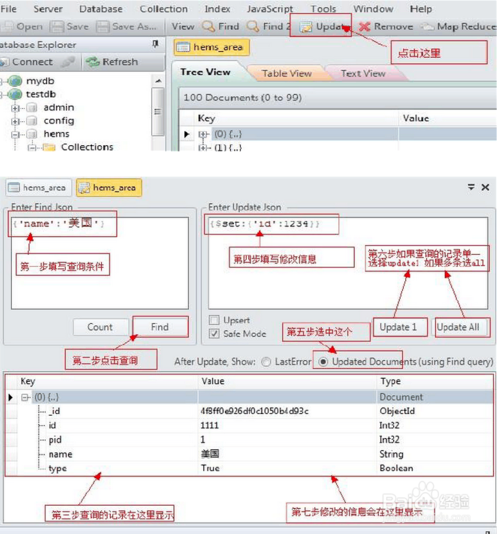Select the Updated Documents radio button
The height and width of the screenshot is (534, 497).
pyautogui.click(x=323, y=362)
